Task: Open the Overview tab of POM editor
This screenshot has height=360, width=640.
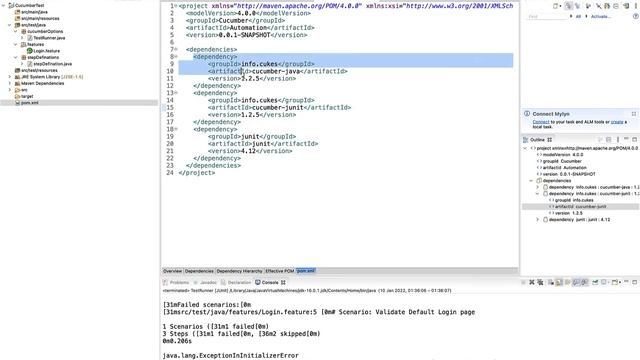Action: (172, 271)
